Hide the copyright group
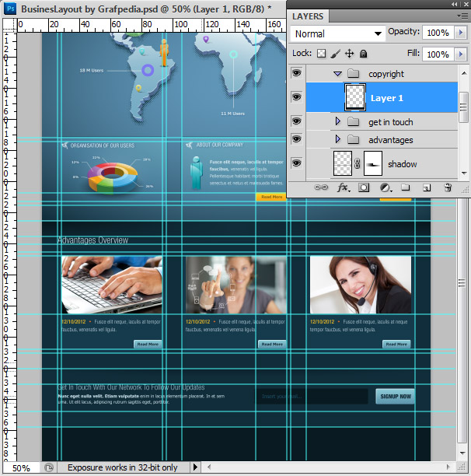Image resolution: width=471 pixels, height=476 pixels. coord(296,73)
